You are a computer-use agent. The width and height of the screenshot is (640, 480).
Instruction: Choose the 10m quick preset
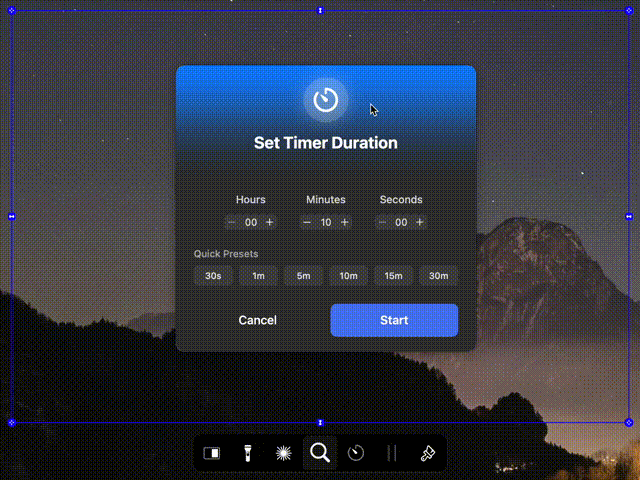(349, 276)
